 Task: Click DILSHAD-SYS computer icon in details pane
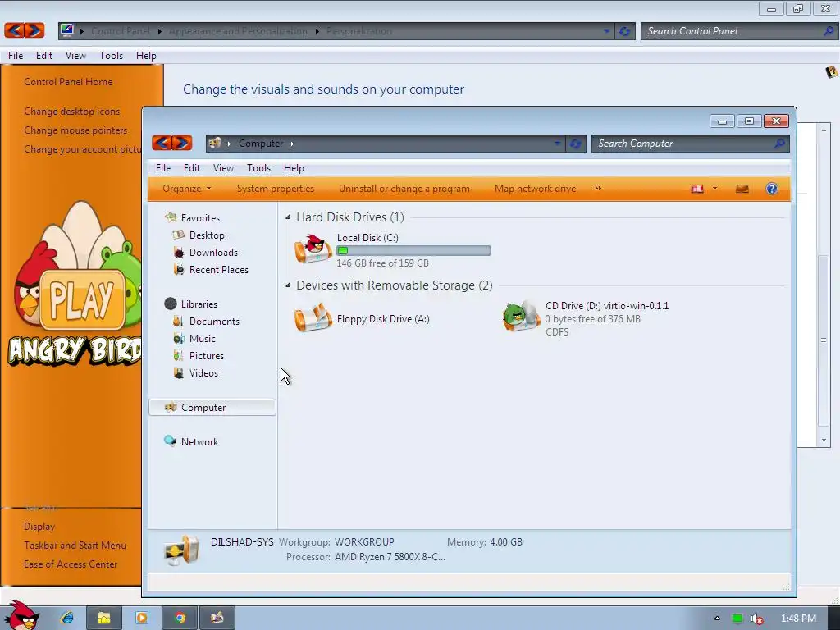click(181, 550)
